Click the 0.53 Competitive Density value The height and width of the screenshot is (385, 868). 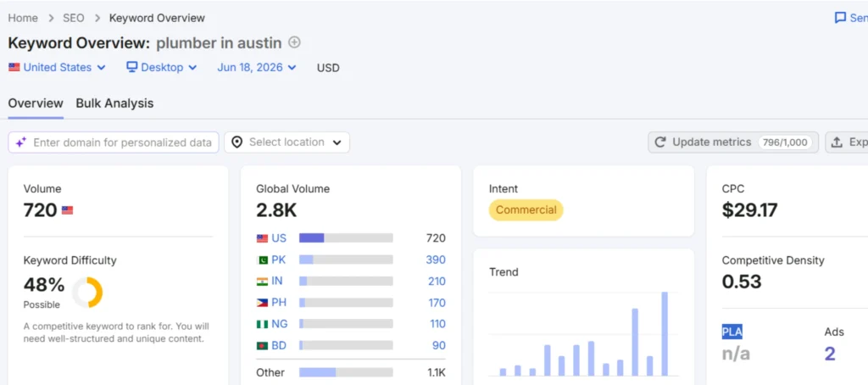tap(742, 282)
